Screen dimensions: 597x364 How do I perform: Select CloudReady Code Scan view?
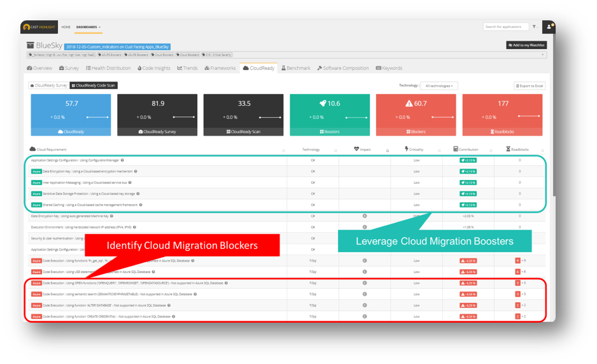(x=94, y=85)
